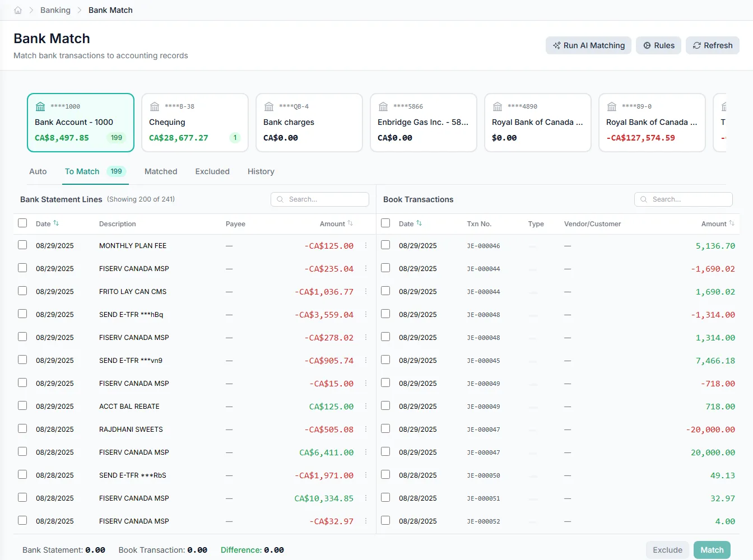Click the Type column header
This screenshot has width=753, height=560.
536,224
